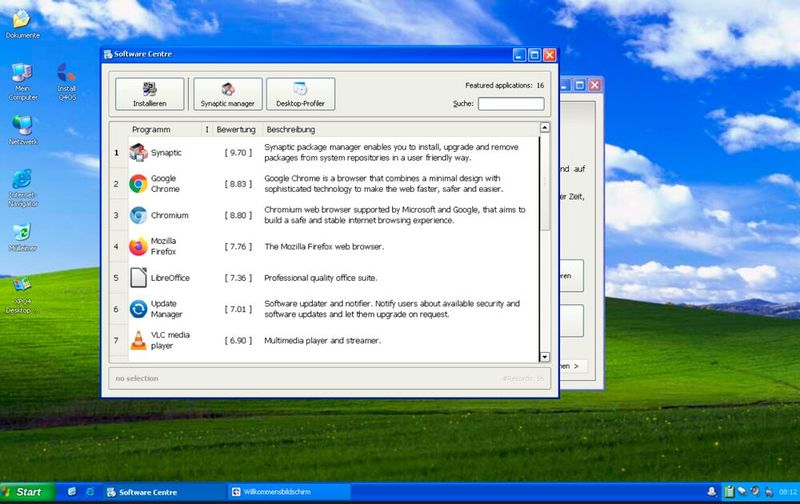Close the Software Centre window
This screenshot has width=800, height=504.
pyautogui.click(x=549, y=55)
